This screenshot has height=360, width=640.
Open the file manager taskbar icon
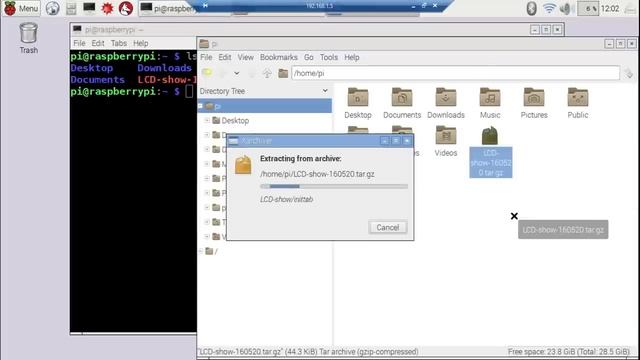tap(71, 8)
